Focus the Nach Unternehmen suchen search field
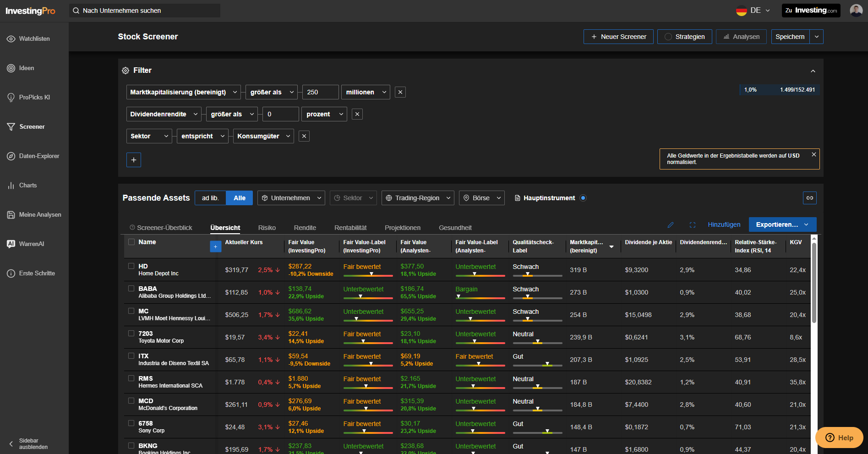Image resolution: width=868 pixels, height=454 pixels. [145, 11]
